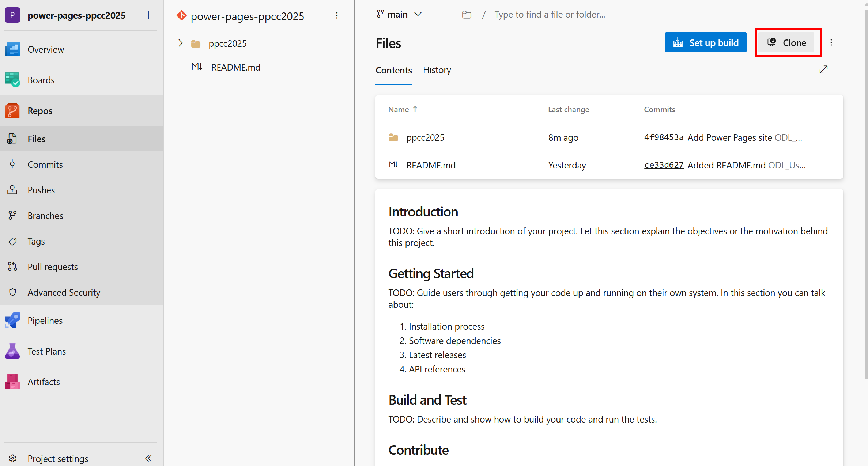The height and width of the screenshot is (466, 868).
Task: Open commit 4f98453a link
Action: (x=663, y=137)
